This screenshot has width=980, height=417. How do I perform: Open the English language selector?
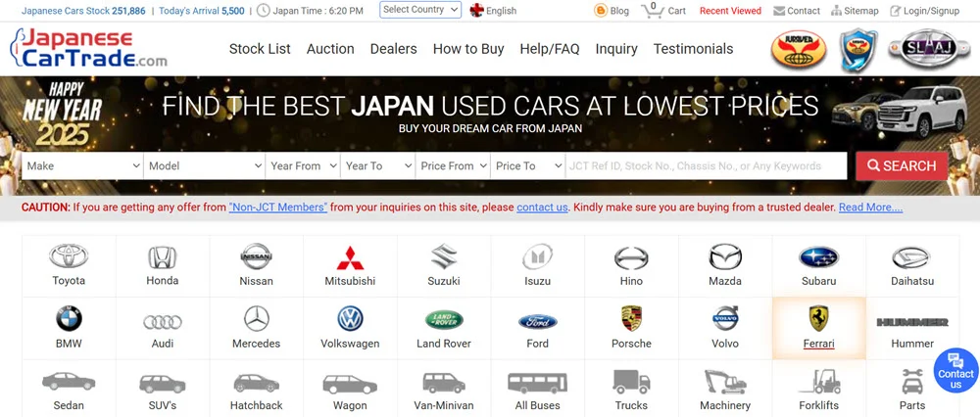pos(494,11)
